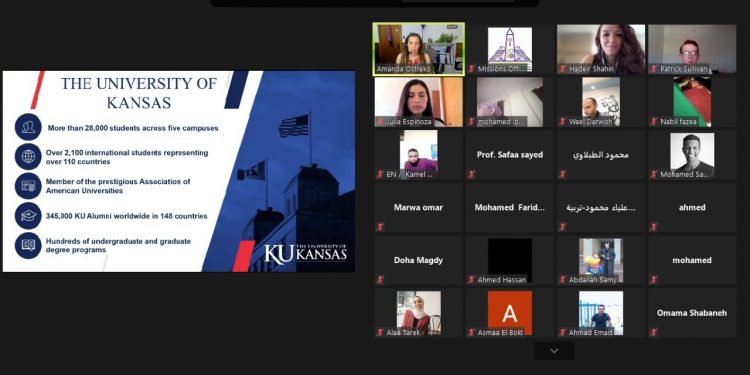Select Asmaa El Bokl's orange A avatar
This screenshot has height=375, width=750.
(510, 313)
